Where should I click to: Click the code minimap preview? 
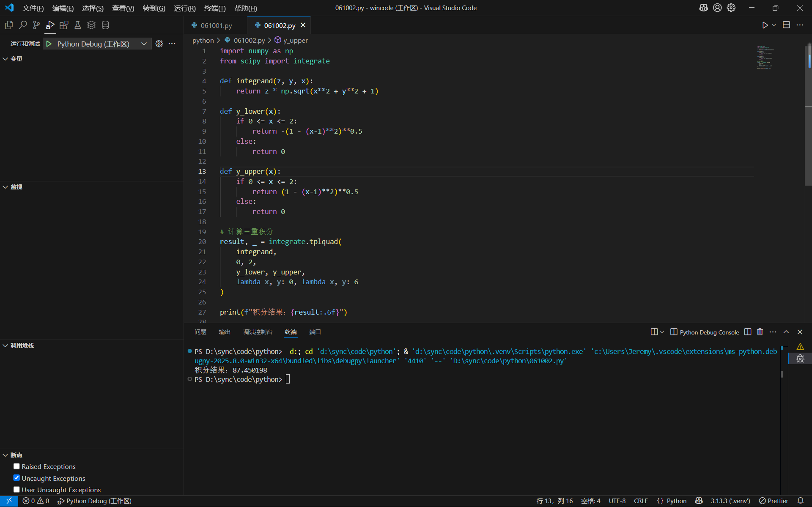(765, 57)
